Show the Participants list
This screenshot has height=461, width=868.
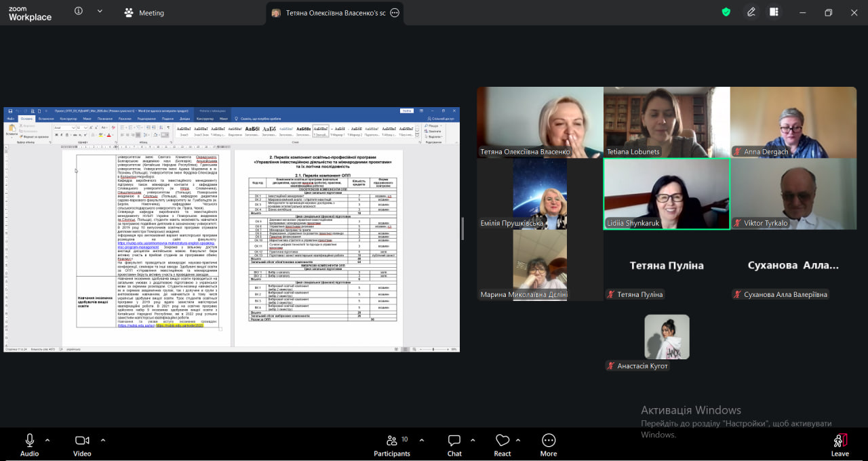[x=392, y=445]
